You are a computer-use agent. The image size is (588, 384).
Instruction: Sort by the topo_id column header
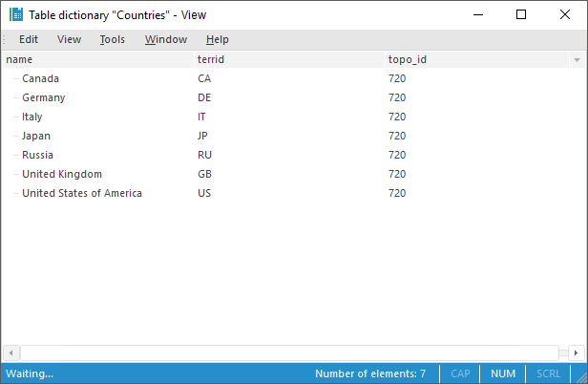tap(477, 59)
